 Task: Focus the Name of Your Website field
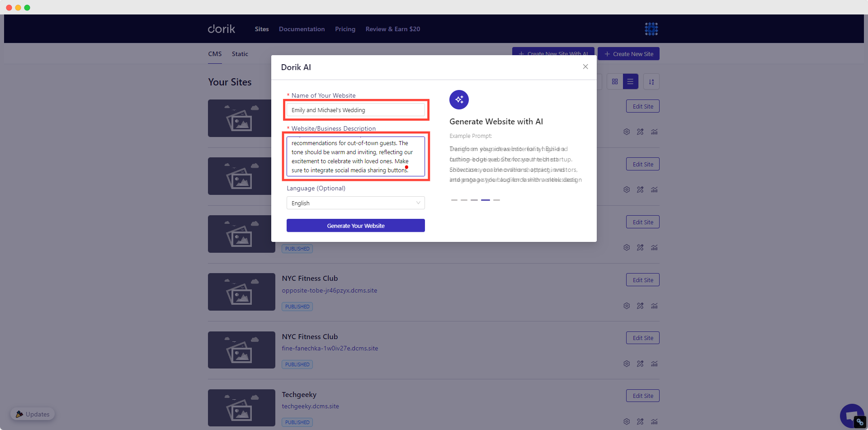(x=355, y=110)
